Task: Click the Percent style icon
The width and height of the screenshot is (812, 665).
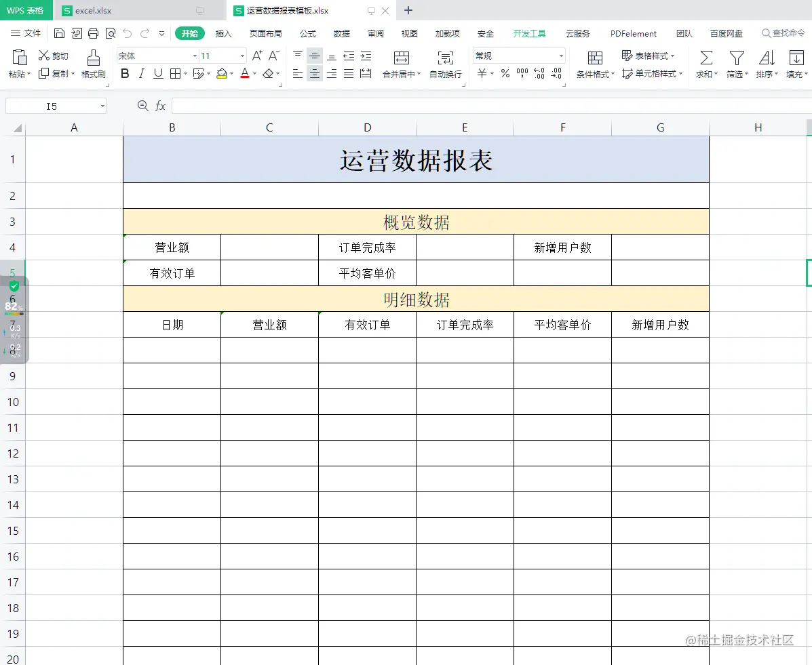Action: pos(505,73)
